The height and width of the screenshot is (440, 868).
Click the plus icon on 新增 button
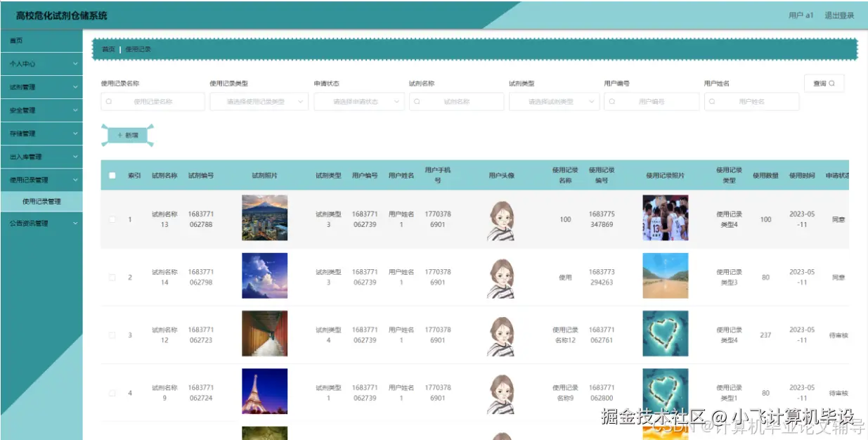(x=118, y=134)
